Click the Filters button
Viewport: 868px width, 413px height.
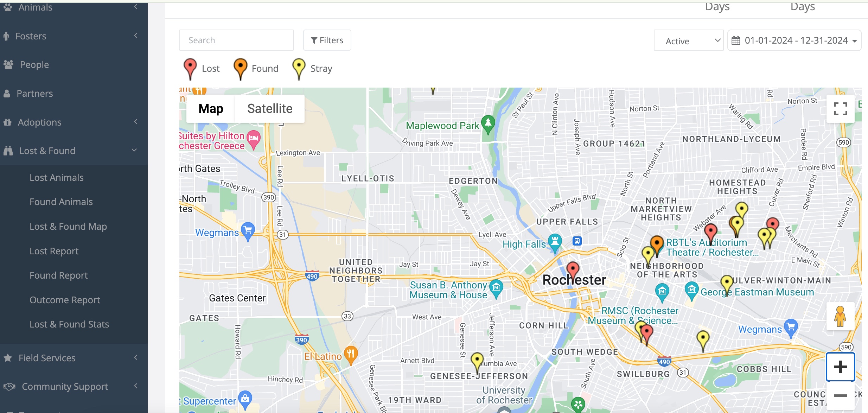tap(327, 40)
